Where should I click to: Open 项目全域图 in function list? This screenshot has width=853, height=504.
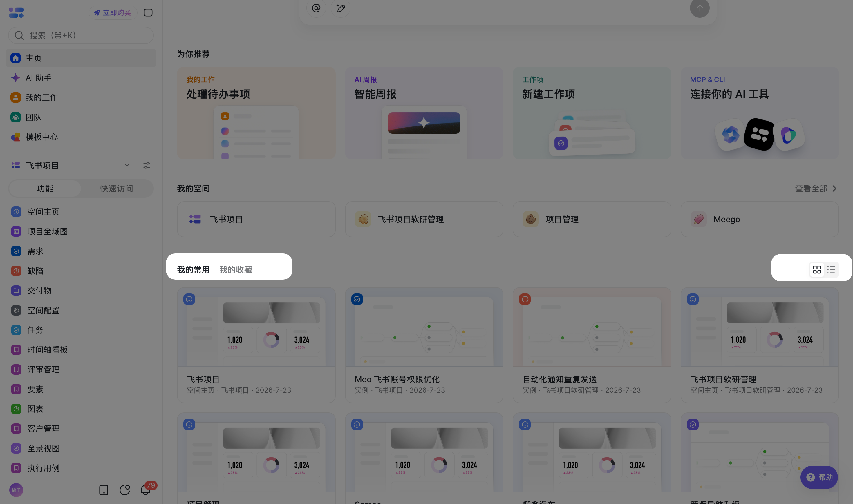pyautogui.click(x=81, y=231)
